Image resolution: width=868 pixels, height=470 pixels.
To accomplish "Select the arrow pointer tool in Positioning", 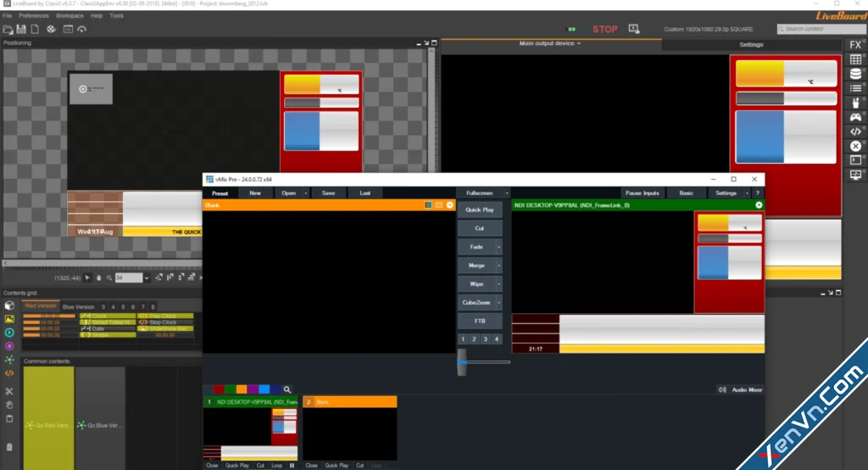I will click(87, 277).
